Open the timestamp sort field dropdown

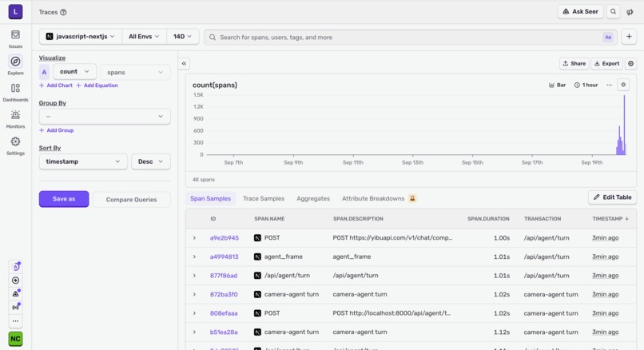tap(83, 161)
